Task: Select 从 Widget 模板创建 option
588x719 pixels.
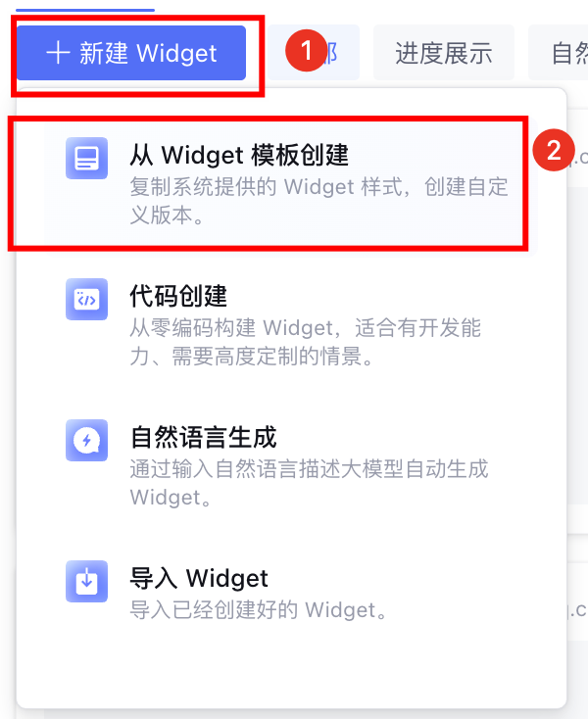Action: pyautogui.click(x=290, y=183)
